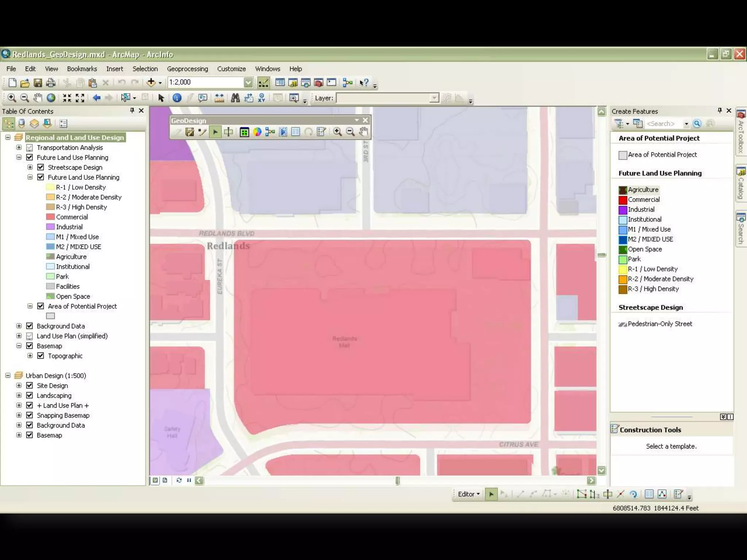Click the Full Extent globe icon
The height and width of the screenshot is (560, 747).
tap(51, 98)
